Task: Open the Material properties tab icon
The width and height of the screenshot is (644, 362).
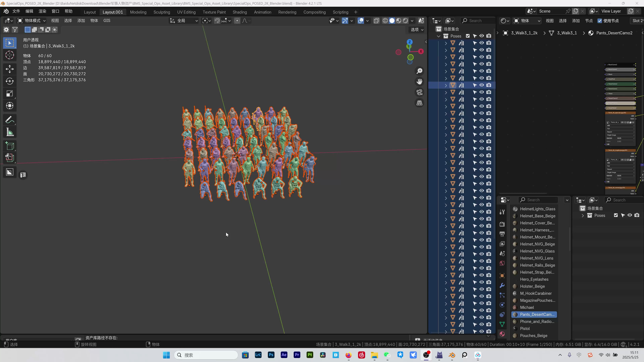Action: 502,334
